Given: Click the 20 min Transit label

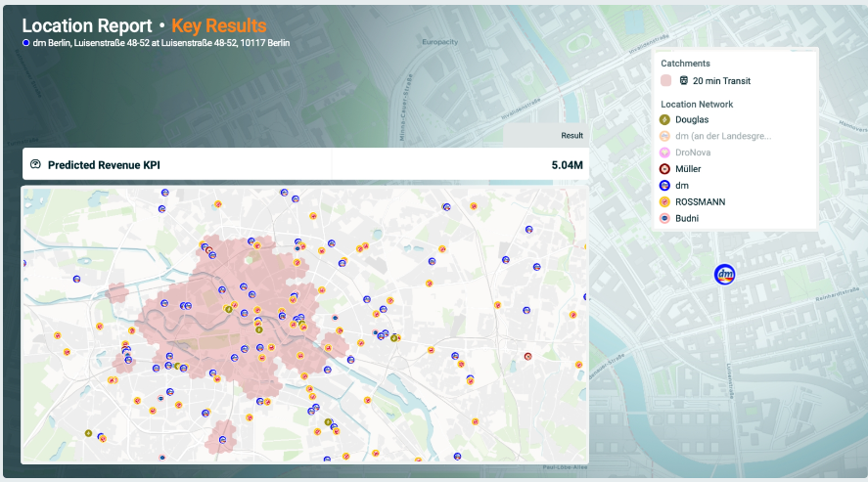Looking at the screenshot, I should 722,81.
